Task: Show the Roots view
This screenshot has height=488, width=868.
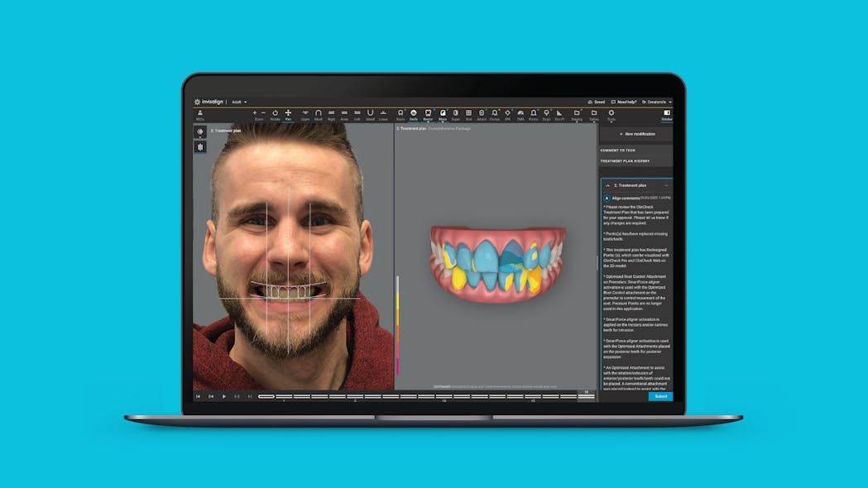Action: tap(400, 113)
